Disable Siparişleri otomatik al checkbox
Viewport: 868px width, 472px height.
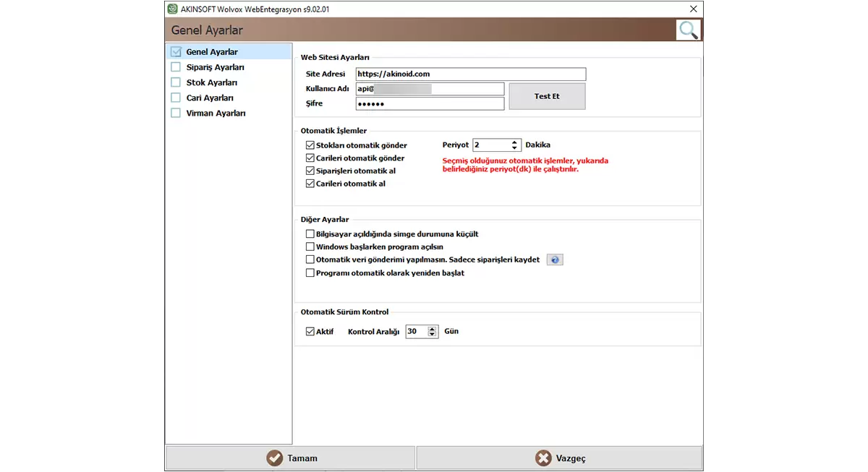pos(310,171)
